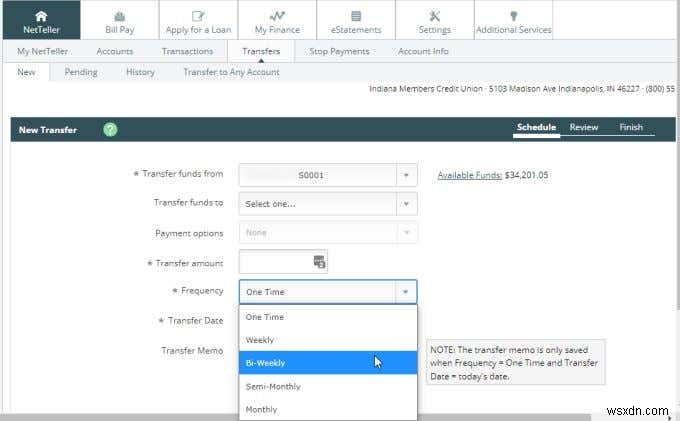Click the $34,201.05 available funds value
Viewport: 680px width, 421px height.
pos(526,175)
